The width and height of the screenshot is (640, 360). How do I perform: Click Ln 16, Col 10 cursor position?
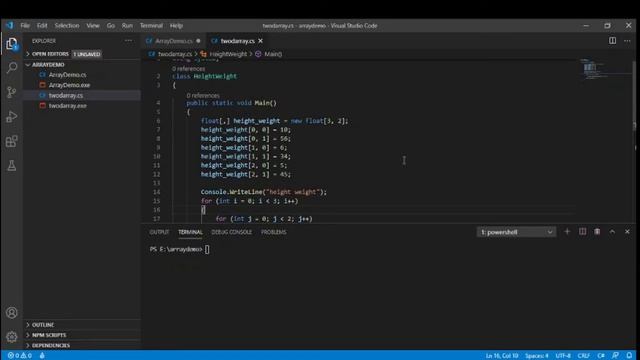click(502, 356)
